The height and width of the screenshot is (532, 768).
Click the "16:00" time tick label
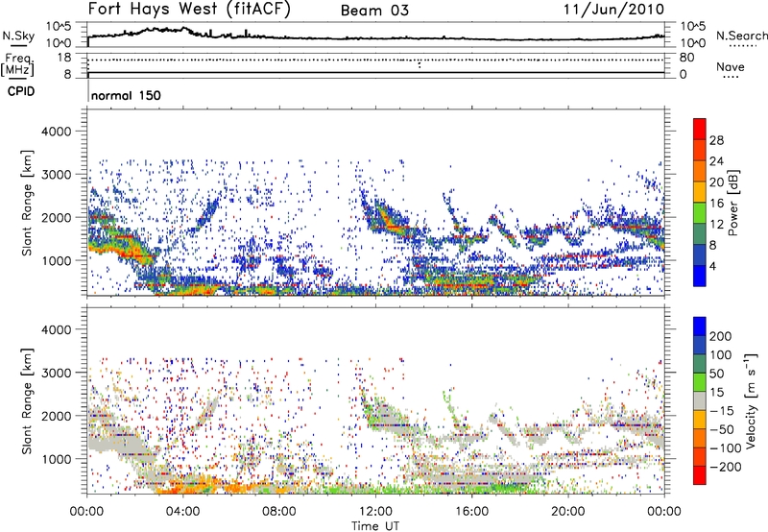tap(471, 512)
